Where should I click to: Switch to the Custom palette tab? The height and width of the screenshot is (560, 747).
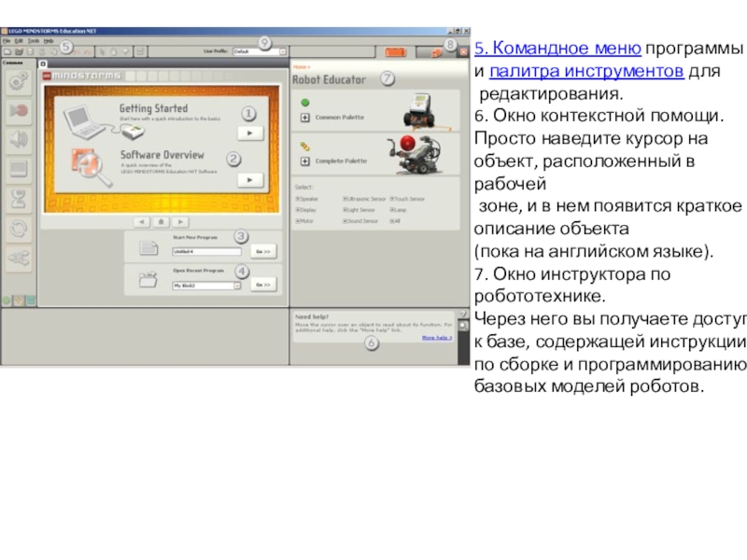tap(31, 301)
